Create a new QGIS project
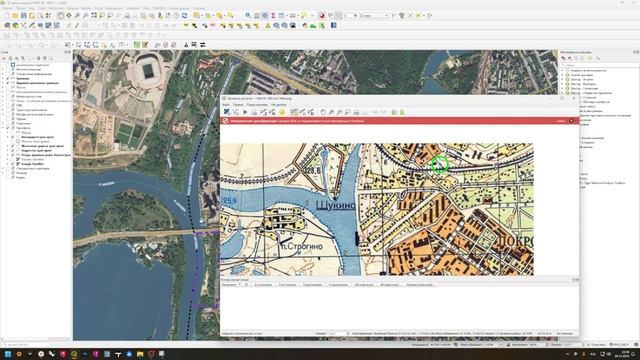The image size is (640, 360). point(7,16)
